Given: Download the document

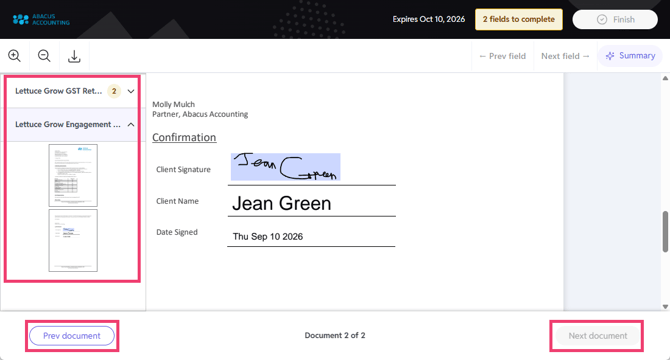Looking at the screenshot, I should point(74,56).
